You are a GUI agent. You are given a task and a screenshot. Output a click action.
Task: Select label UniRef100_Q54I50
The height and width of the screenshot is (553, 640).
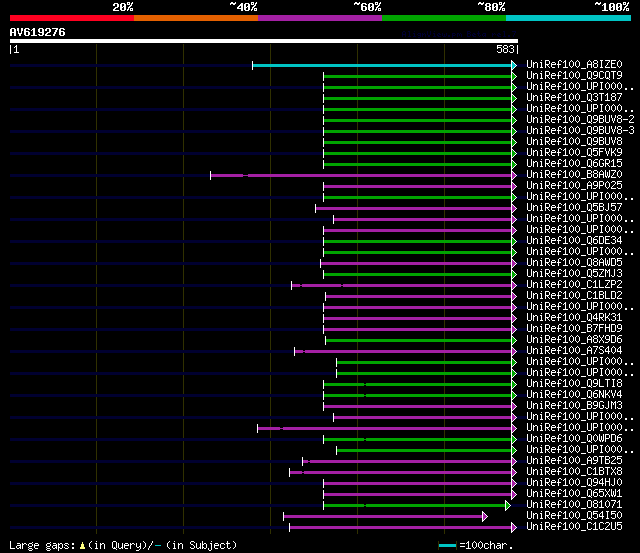(574, 516)
